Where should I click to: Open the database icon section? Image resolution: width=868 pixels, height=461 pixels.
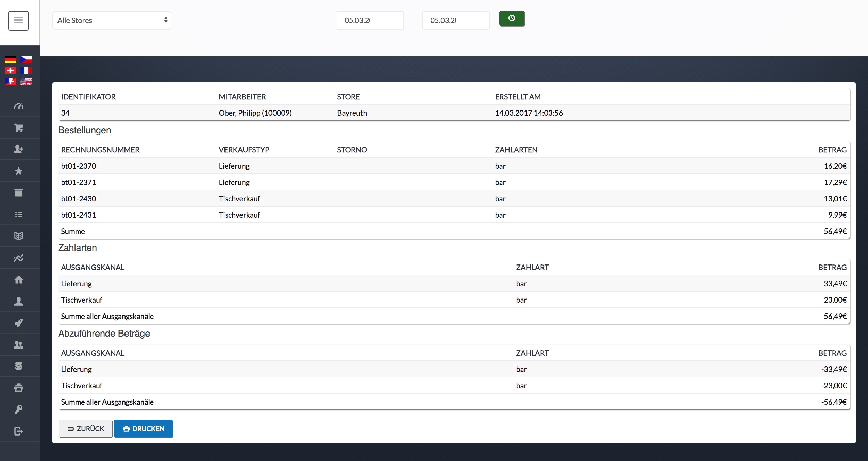(x=19, y=366)
